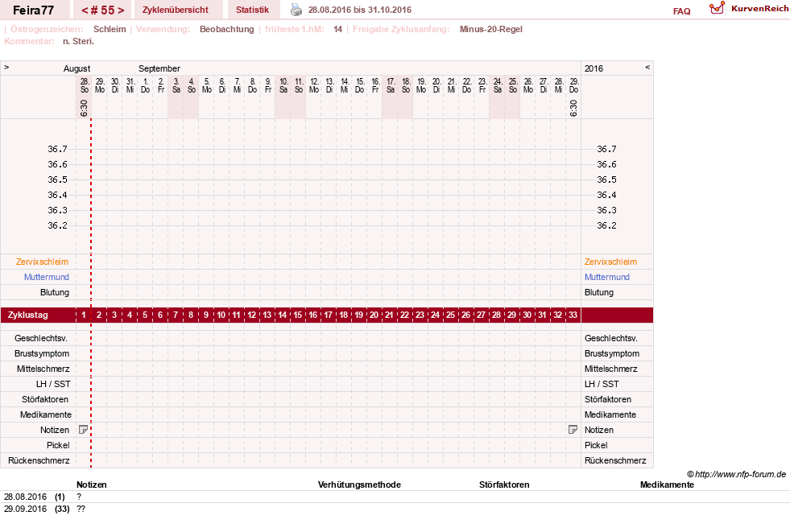
Task: Click the printer icon
Action: (296, 10)
